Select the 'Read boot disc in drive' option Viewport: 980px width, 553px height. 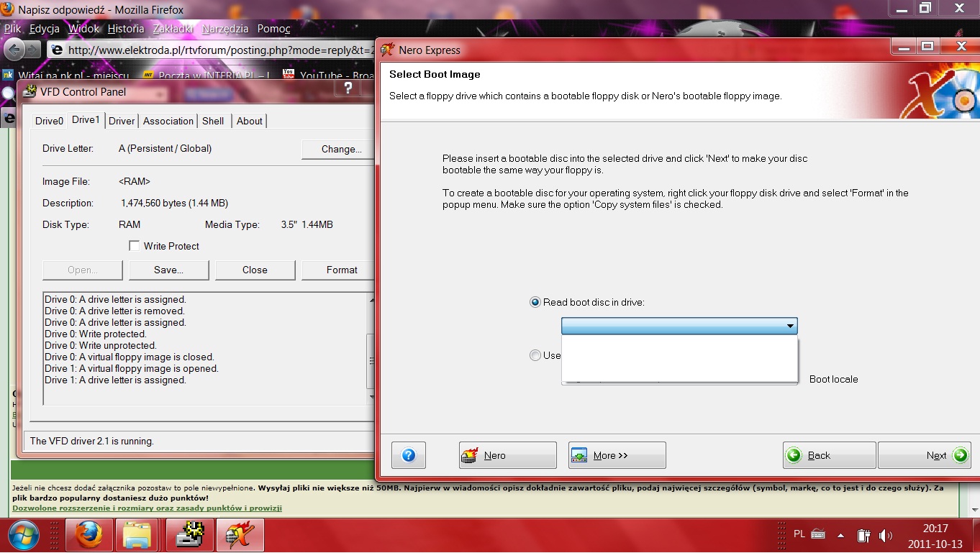point(535,302)
